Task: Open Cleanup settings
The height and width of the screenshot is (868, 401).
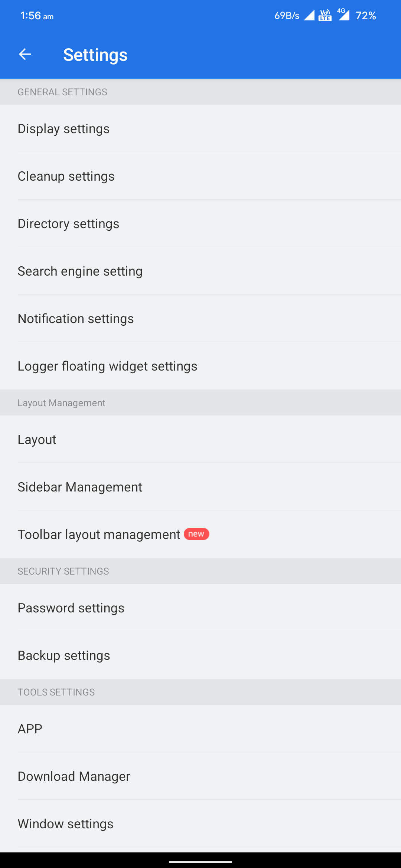Action: click(200, 176)
